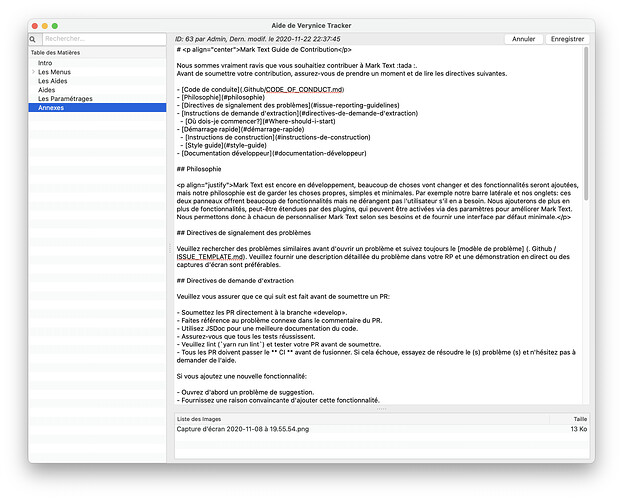Click the '## Directives de demande d'extraction' line
Screen dimensions: 623x500
[235, 280]
